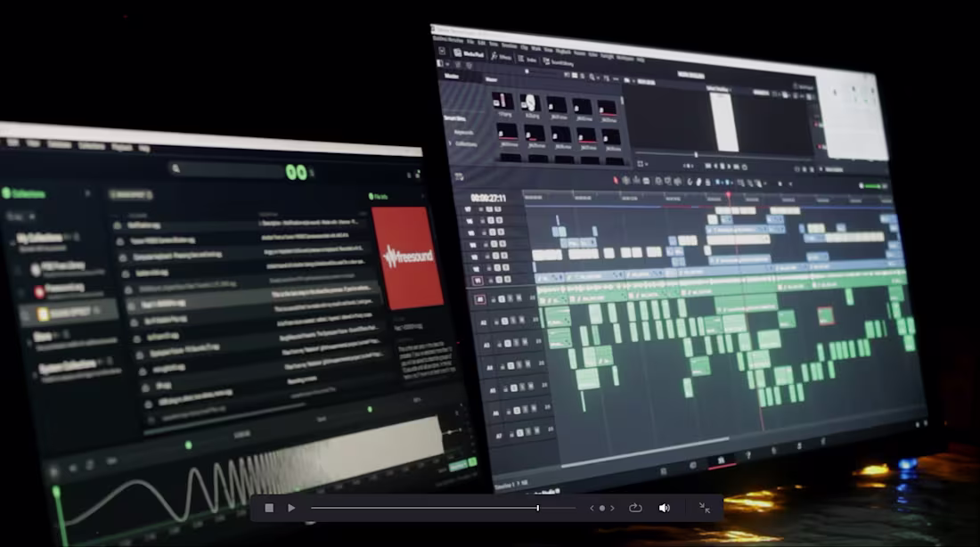Click the freesound cover image
The image size is (980, 547).
pos(409,257)
